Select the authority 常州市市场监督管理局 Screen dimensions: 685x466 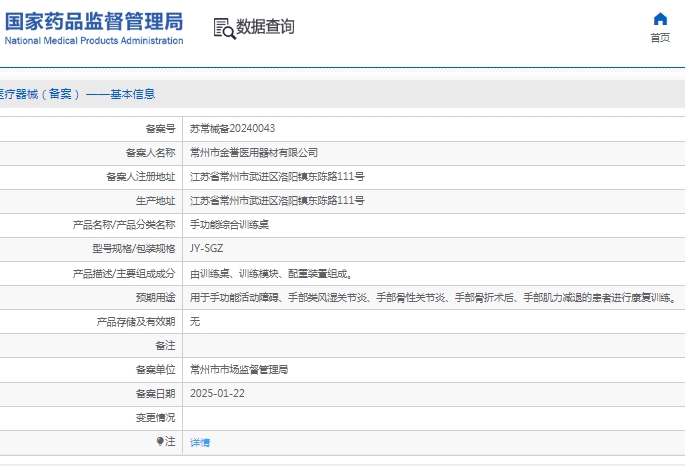coord(239,369)
